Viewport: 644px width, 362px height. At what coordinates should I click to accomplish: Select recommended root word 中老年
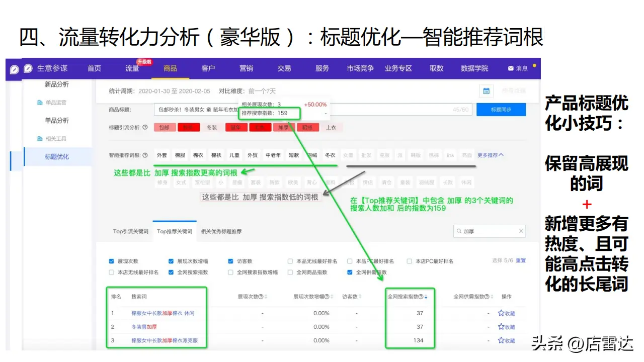pyautogui.click(x=273, y=155)
